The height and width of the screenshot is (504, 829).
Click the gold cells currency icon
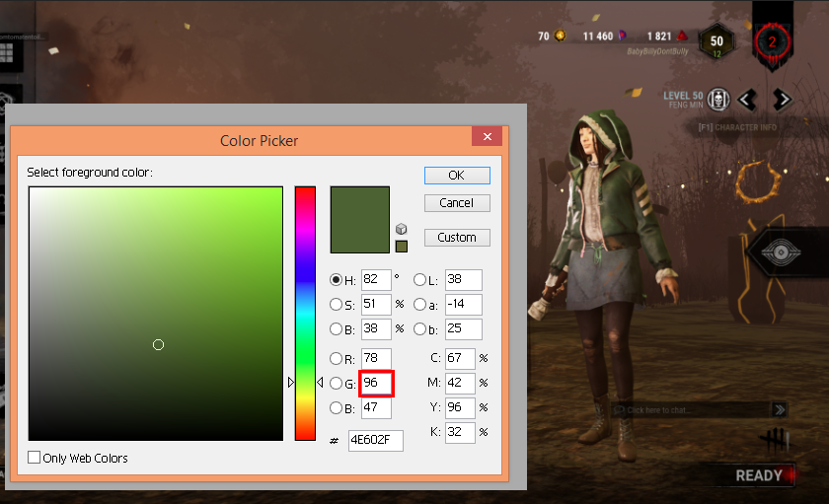pyautogui.click(x=560, y=36)
